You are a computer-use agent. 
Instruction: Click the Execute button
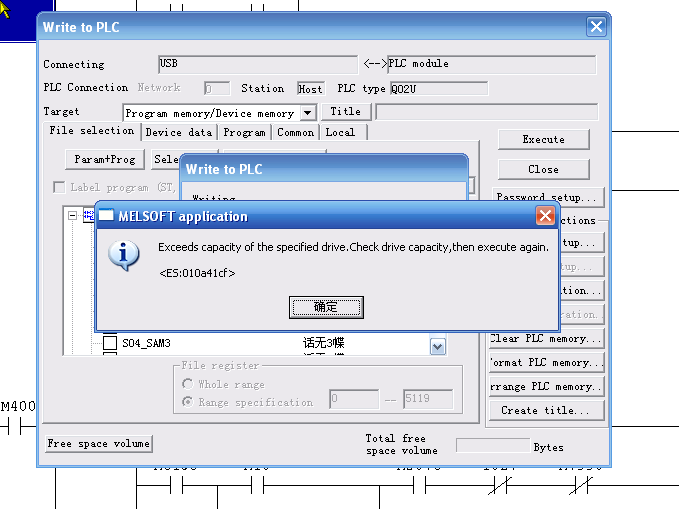coord(544,139)
